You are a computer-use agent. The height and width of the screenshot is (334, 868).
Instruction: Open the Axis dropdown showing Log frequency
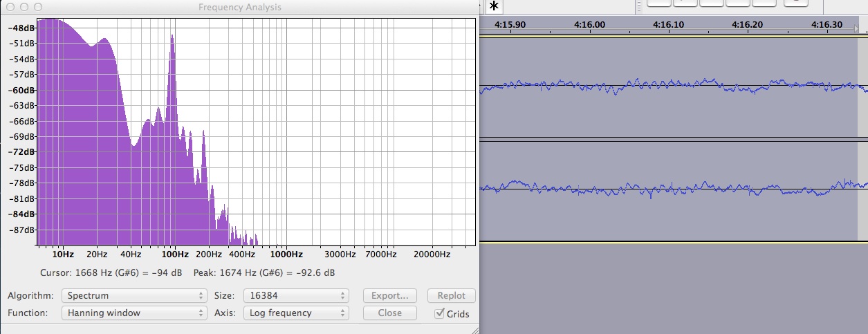pos(296,313)
